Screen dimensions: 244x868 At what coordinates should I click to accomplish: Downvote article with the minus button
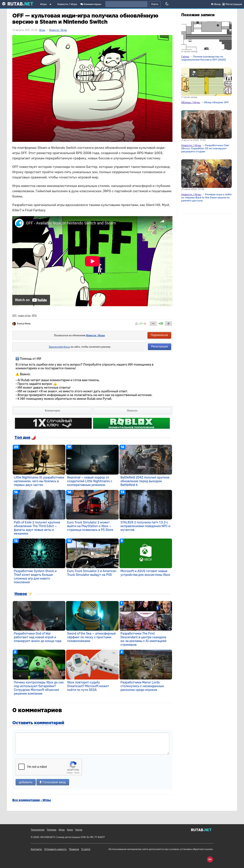(x=153, y=324)
